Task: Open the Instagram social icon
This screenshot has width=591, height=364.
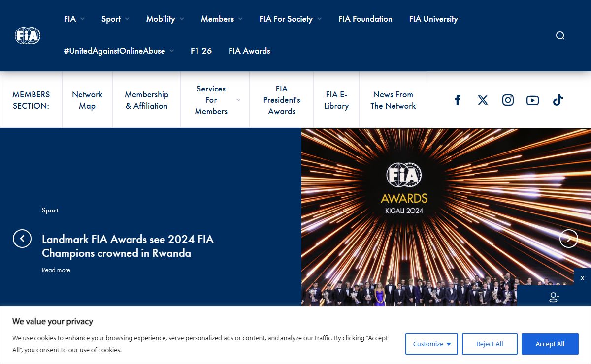Action: point(508,100)
